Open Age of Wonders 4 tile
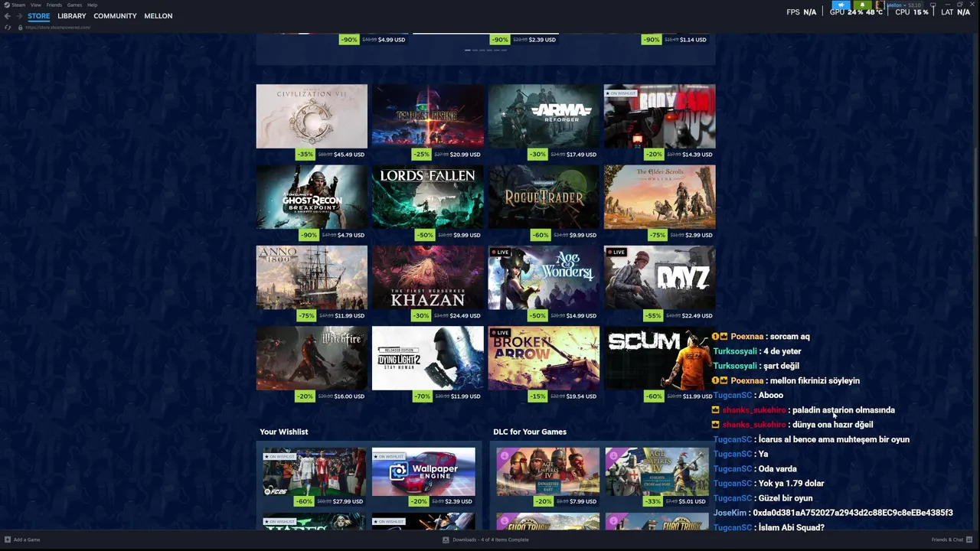The height and width of the screenshot is (551, 980). point(544,278)
